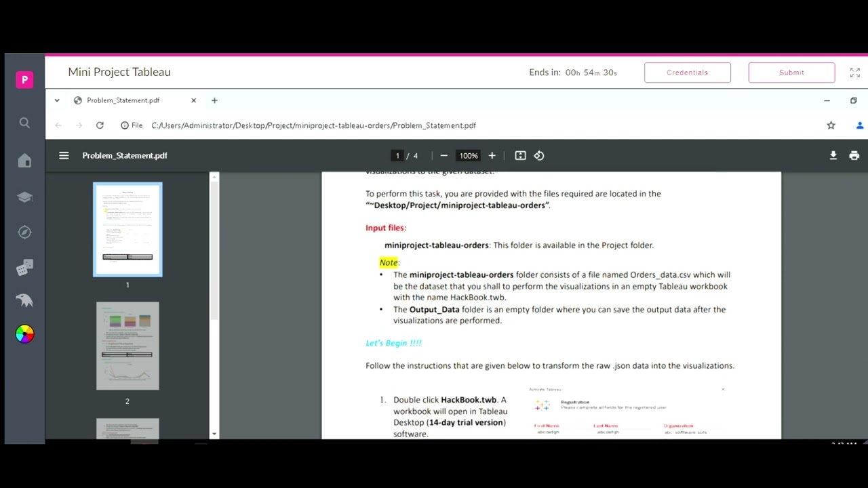Open the search icon in left sidebar
Image resolution: width=868 pixels, height=488 pixels.
click(24, 123)
